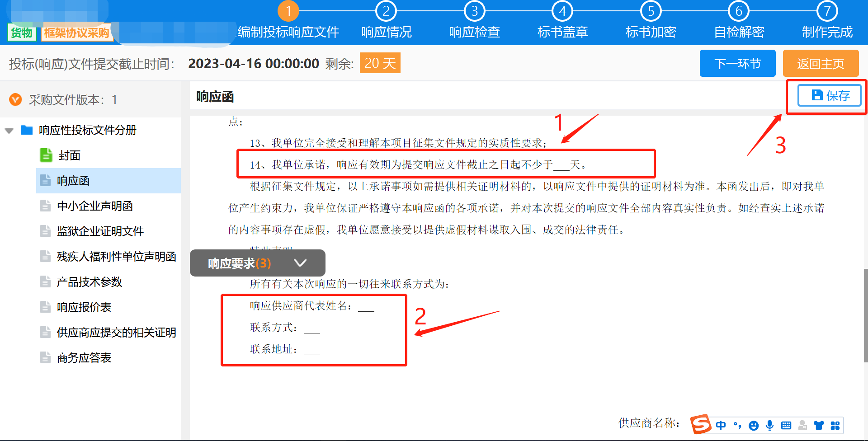Switch Sogou Chinese/English mode (中)
The width and height of the screenshot is (868, 441).
pos(721,425)
